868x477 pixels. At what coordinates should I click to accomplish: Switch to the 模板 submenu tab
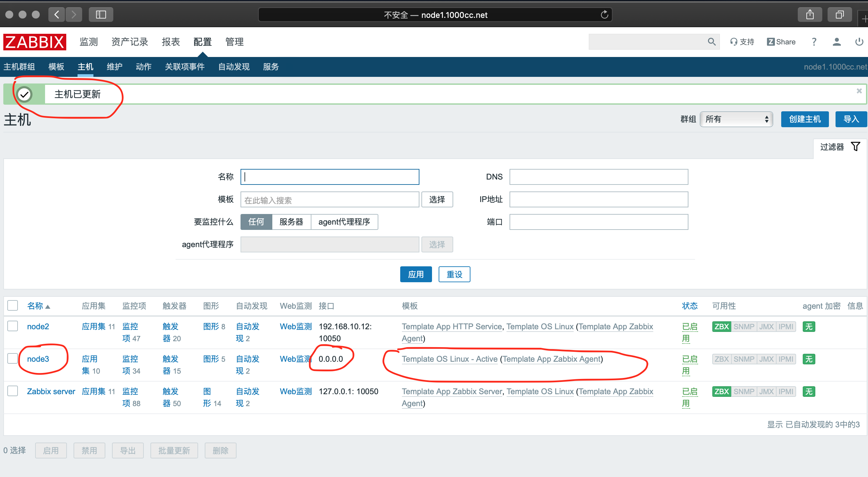[x=56, y=67]
